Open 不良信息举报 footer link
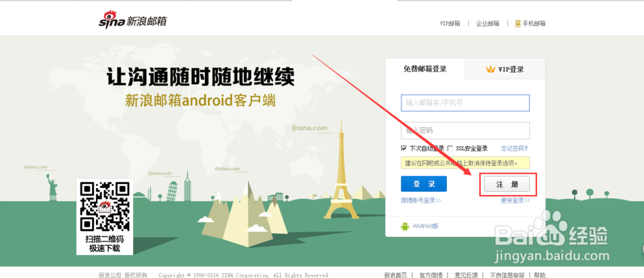Screen dimensions: 644x278 507,275
